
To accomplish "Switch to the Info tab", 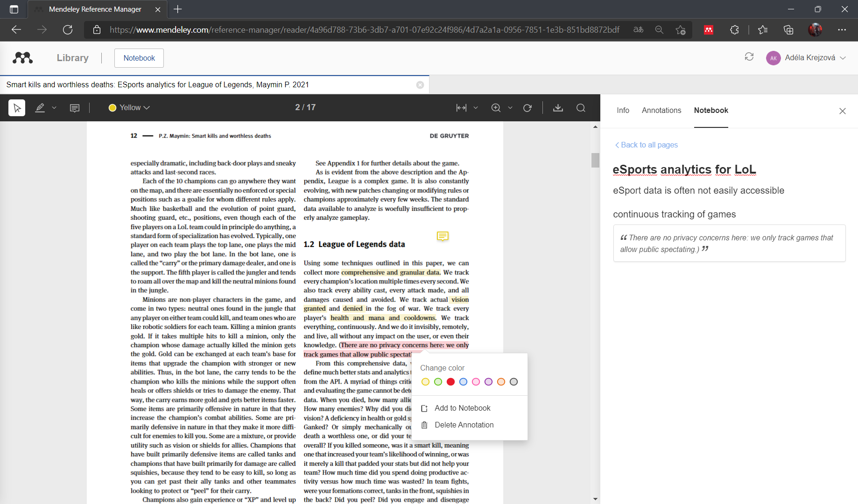I will point(623,110).
